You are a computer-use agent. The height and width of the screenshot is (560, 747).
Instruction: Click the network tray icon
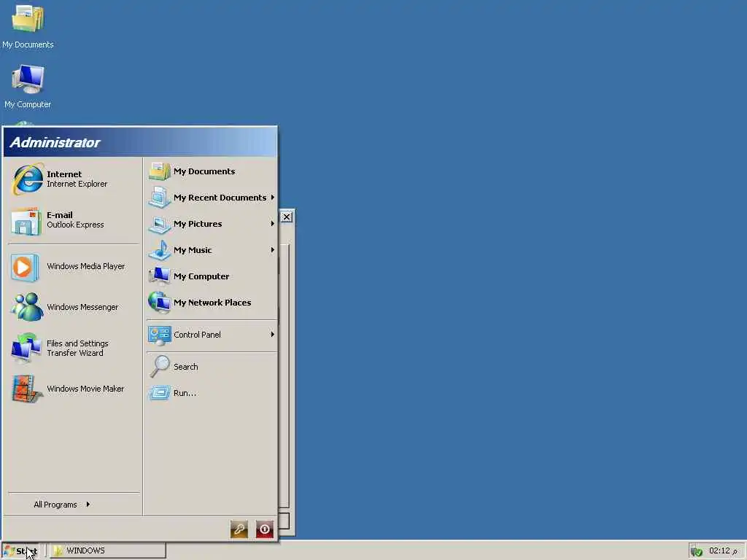697,551
